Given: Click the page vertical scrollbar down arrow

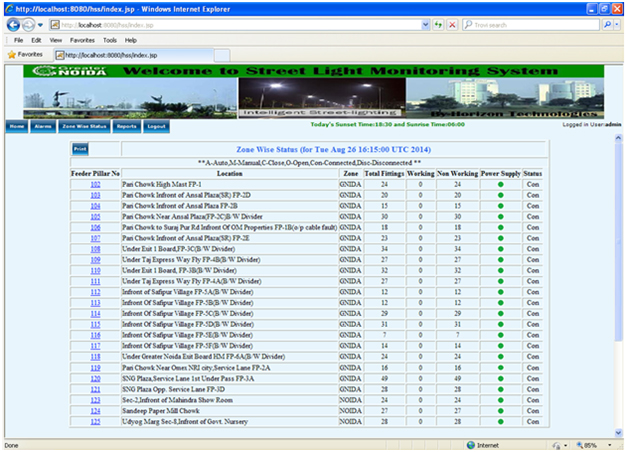Looking at the screenshot, I should click(x=619, y=430).
